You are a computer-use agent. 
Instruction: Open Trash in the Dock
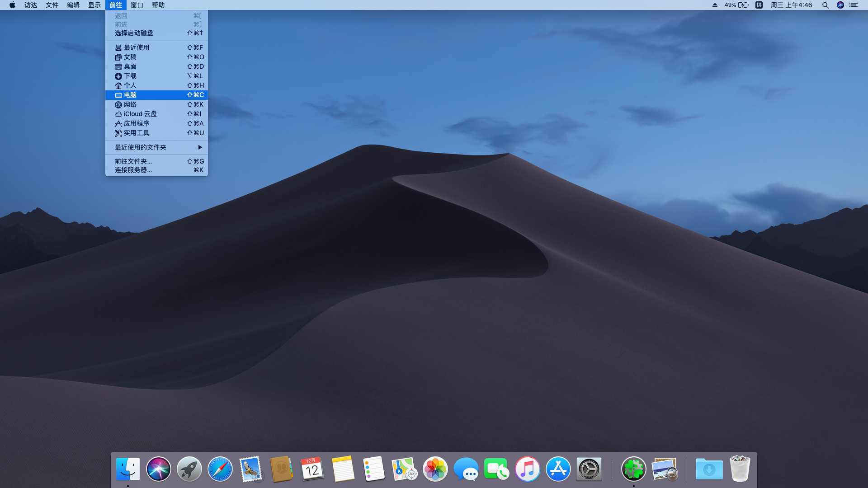click(x=740, y=469)
